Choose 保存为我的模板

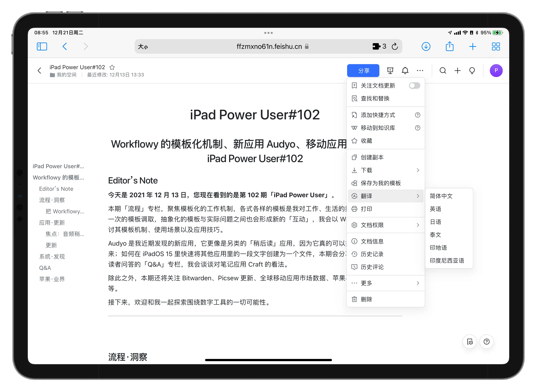click(386, 183)
